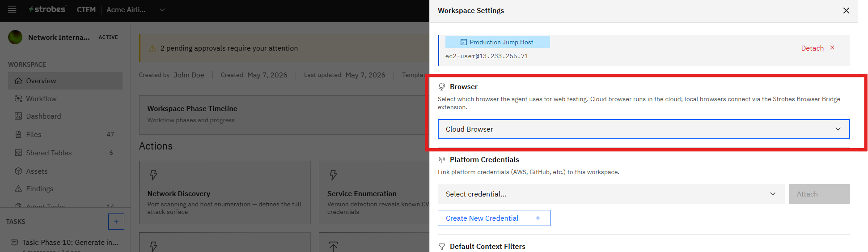
Task: Open Assets in the workspace sidebar
Action: (65, 171)
